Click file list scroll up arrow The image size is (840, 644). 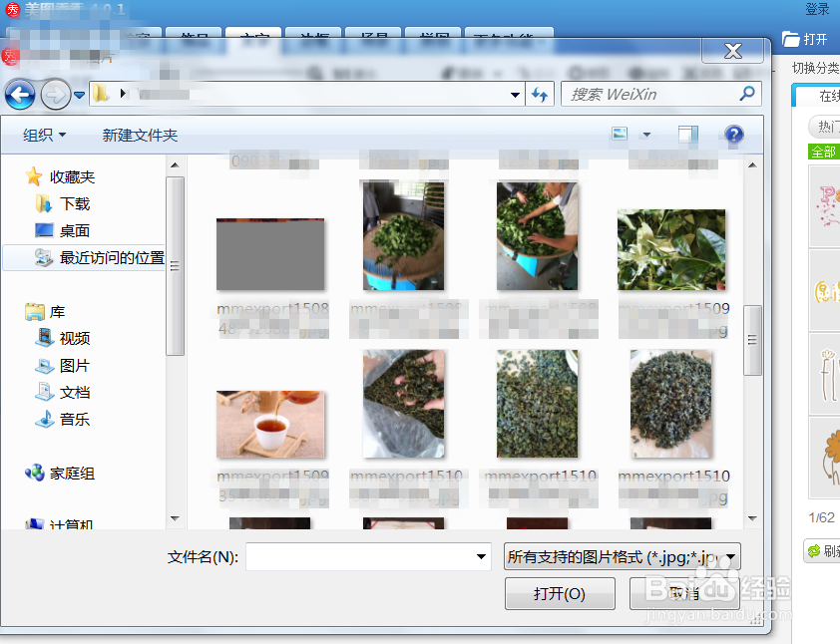point(752,164)
